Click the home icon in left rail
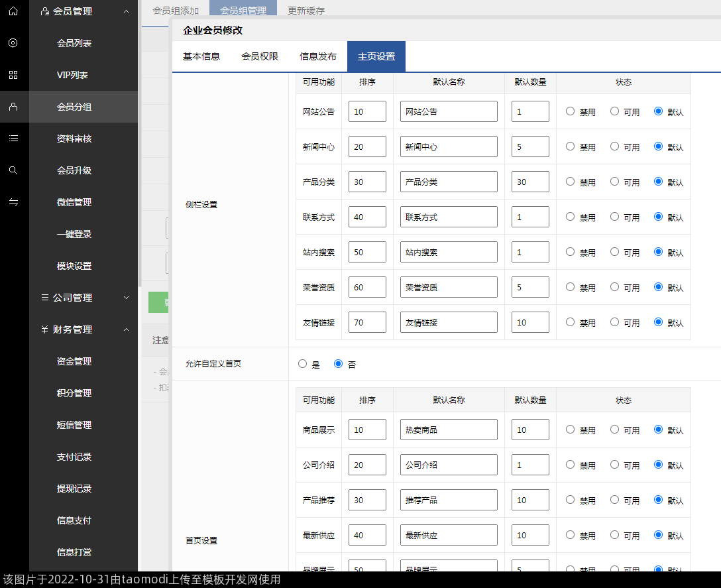This screenshot has height=588, width=721. tap(13, 11)
